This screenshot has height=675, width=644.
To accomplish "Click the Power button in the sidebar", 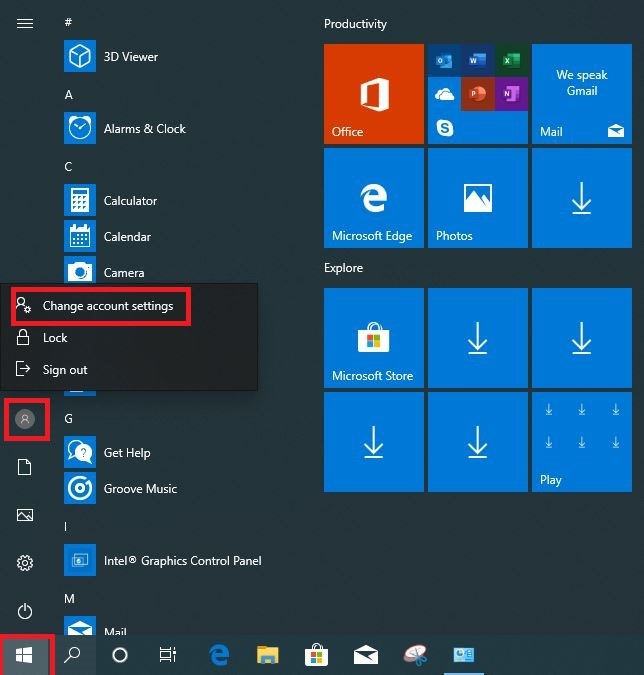I will [x=25, y=611].
